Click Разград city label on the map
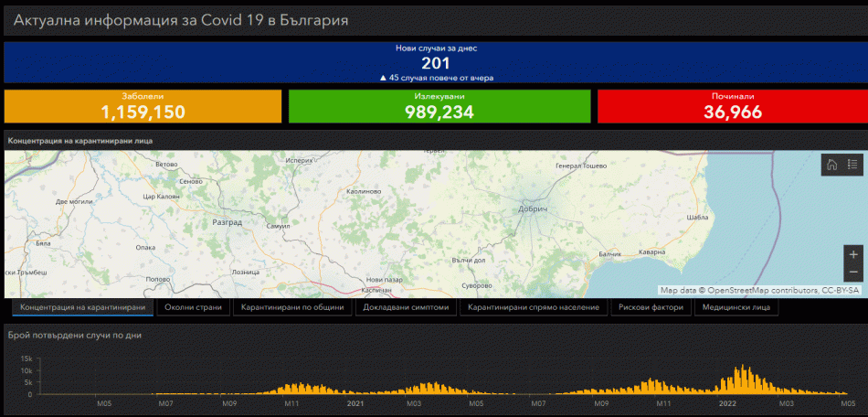 (227, 222)
